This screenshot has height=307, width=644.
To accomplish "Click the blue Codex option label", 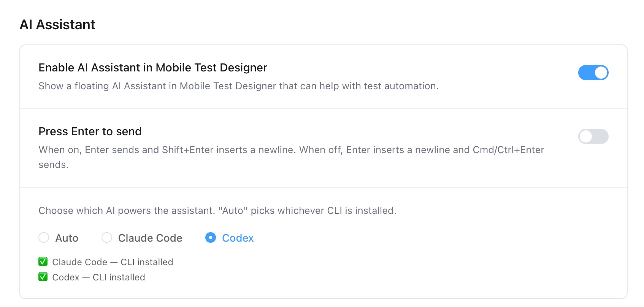I will pyautogui.click(x=238, y=238).
